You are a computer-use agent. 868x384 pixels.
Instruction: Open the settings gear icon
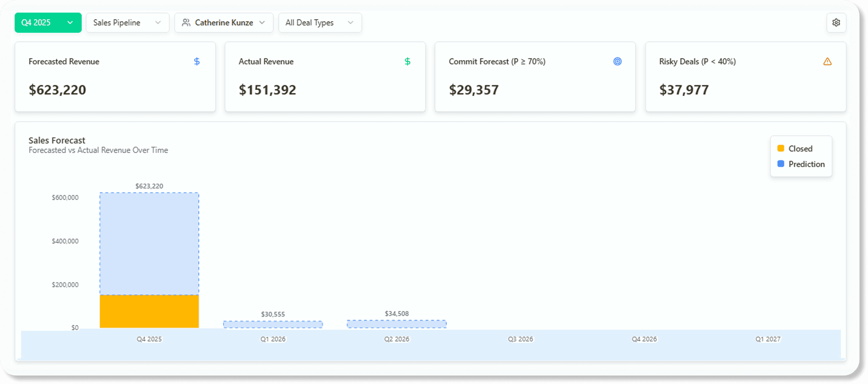[x=836, y=23]
